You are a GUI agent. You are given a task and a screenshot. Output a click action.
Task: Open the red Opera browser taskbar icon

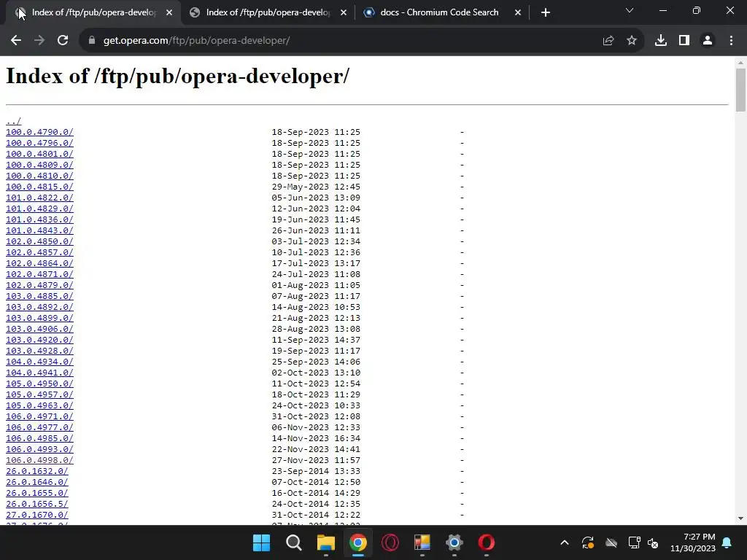[487, 542]
